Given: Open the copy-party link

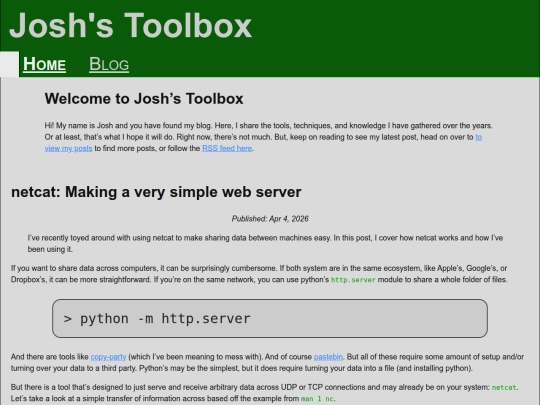Looking at the screenshot, I should pos(108,357).
